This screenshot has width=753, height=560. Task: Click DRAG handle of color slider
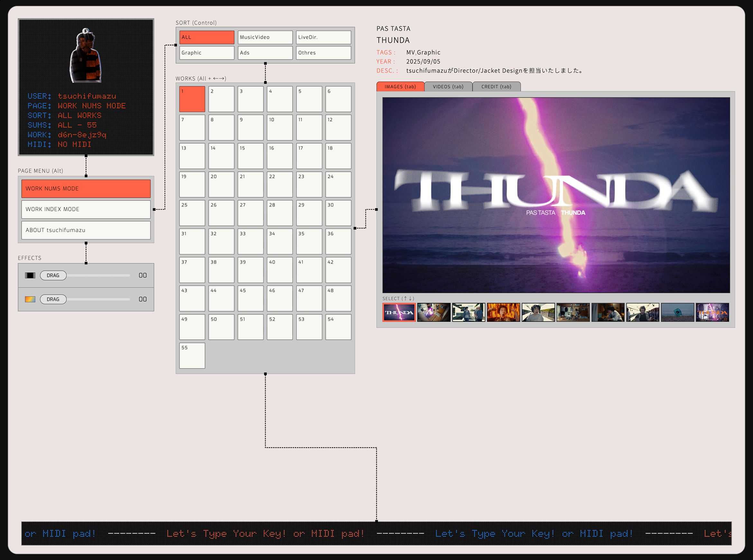click(x=53, y=299)
